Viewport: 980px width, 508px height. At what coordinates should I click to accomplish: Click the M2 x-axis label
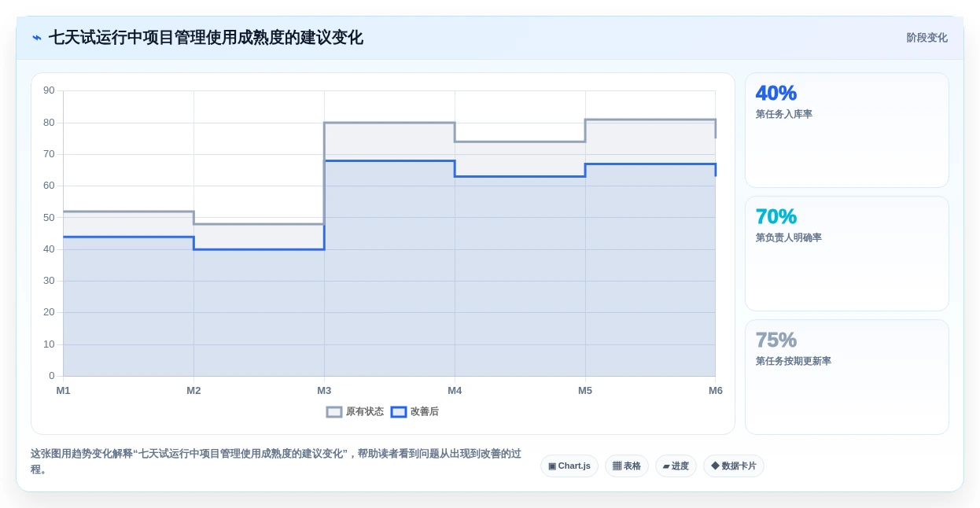pos(193,391)
